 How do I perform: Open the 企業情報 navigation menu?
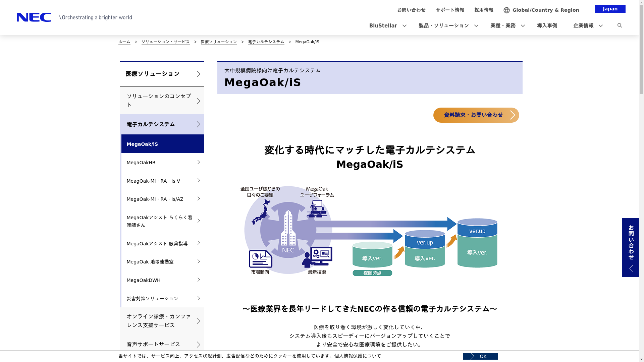tap(583, 26)
